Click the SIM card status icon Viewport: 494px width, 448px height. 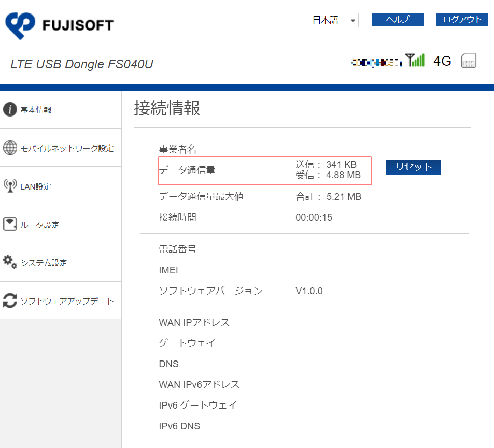pos(469,61)
